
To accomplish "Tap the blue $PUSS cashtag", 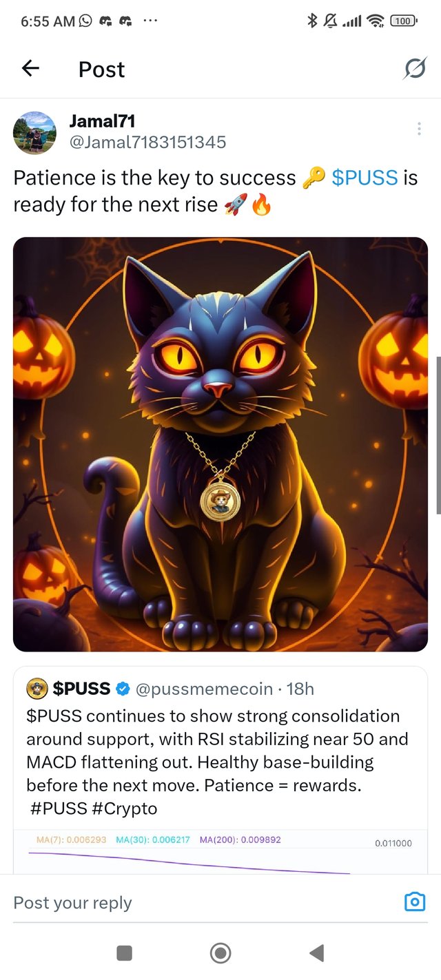I will tap(365, 178).
